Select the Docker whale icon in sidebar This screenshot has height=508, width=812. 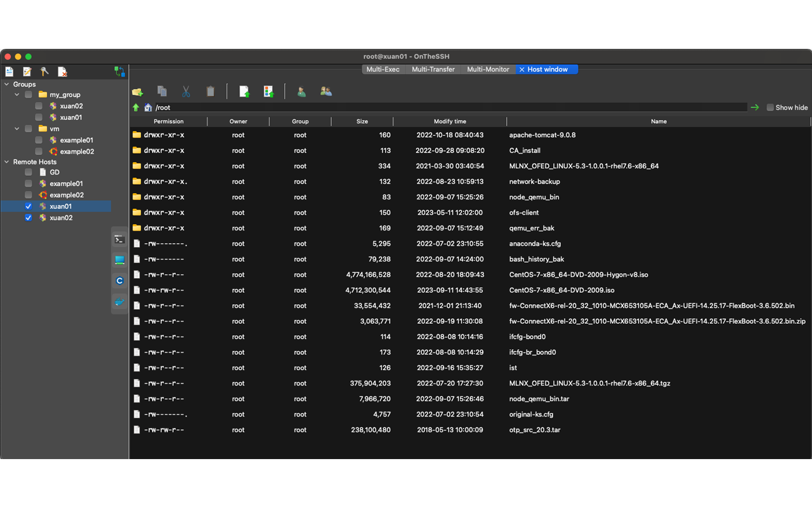click(119, 302)
